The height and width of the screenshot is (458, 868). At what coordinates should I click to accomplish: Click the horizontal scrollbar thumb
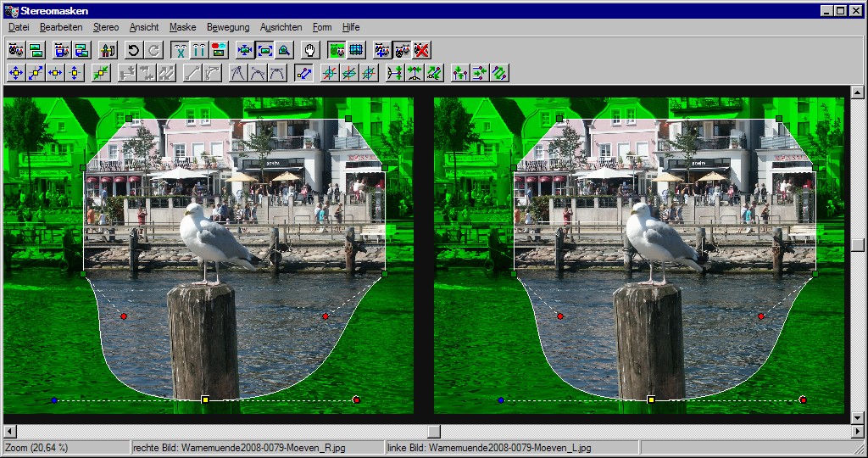coord(433,431)
